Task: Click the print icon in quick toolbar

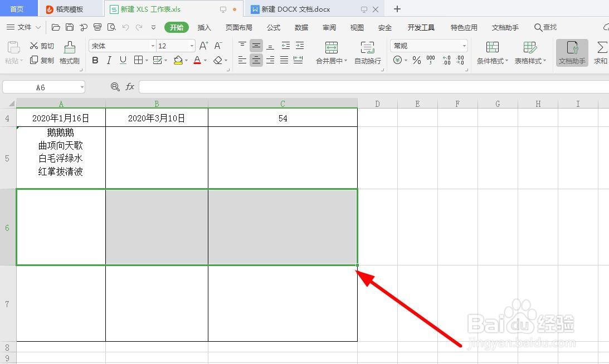Action: [x=98, y=27]
